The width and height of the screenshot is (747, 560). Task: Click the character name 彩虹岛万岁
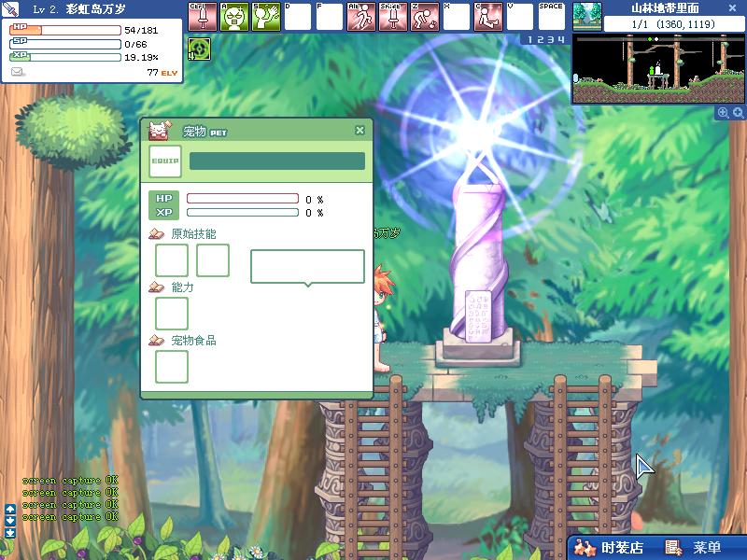(96, 9)
